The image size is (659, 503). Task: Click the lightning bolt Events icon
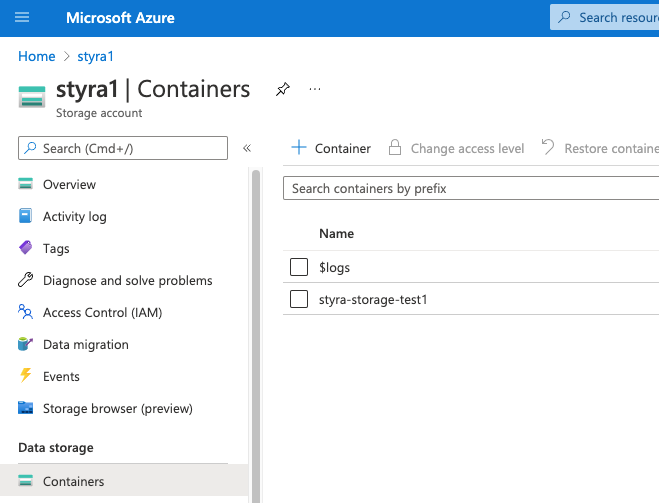26,375
